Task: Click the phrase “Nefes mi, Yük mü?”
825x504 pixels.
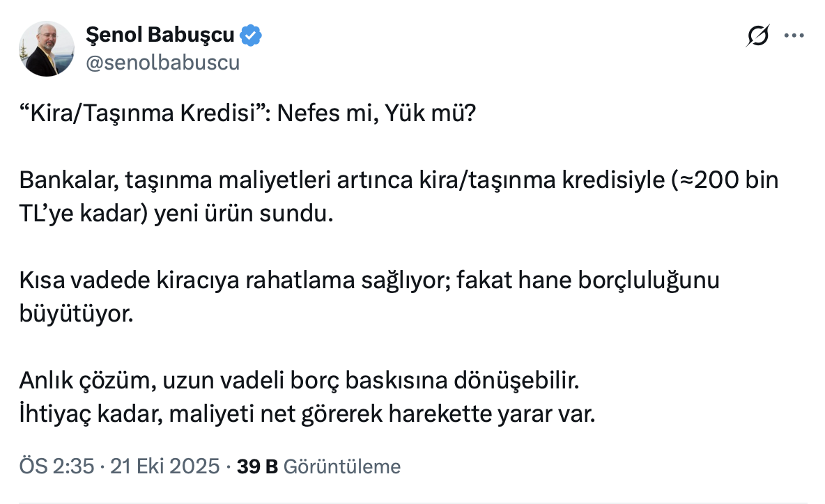Action: [376, 115]
